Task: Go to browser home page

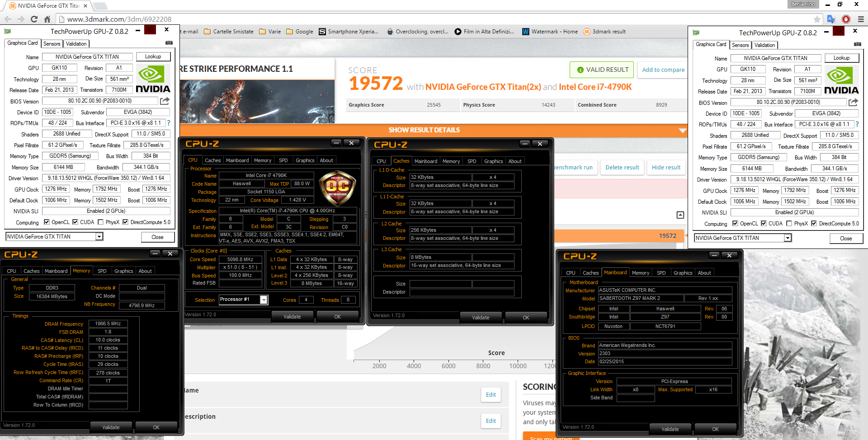Action: point(47,19)
